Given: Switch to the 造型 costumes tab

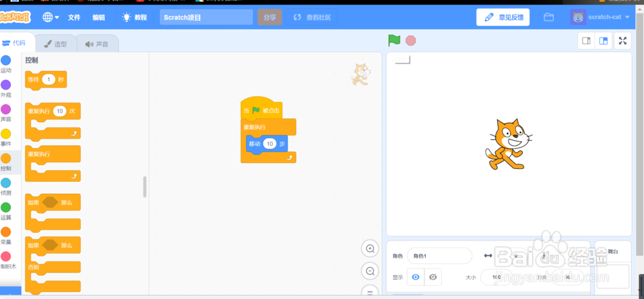Looking at the screenshot, I should [55, 44].
